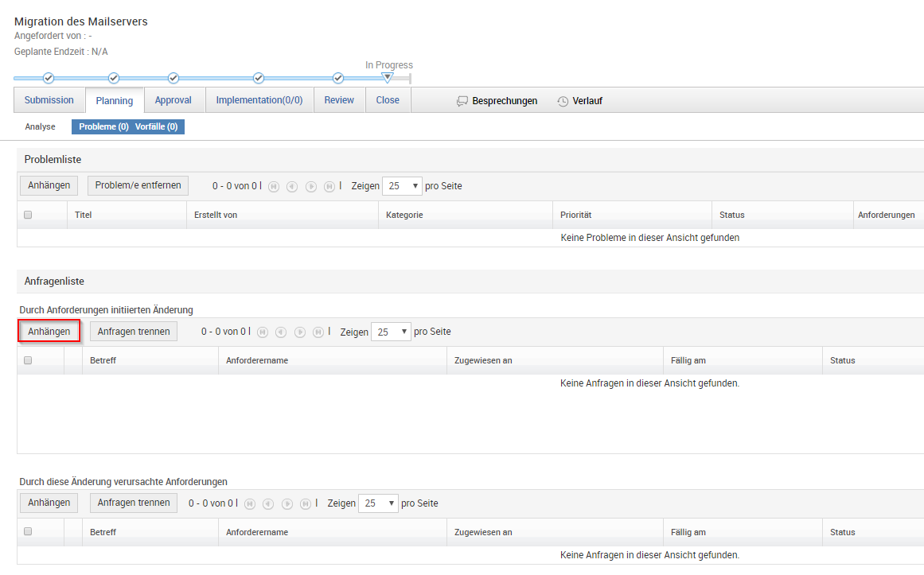Click Anhängen in Problemliste

pyautogui.click(x=49, y=185)
